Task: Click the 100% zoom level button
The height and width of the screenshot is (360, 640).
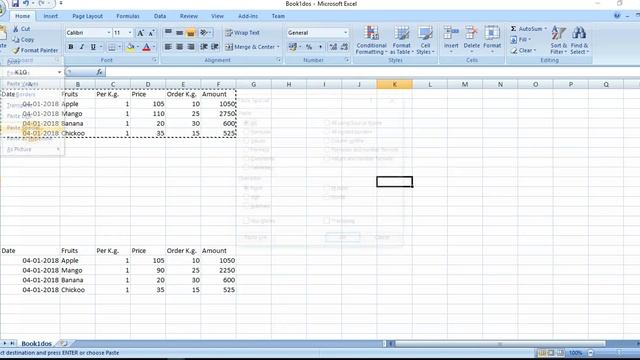Action: (x=575, y=353)
